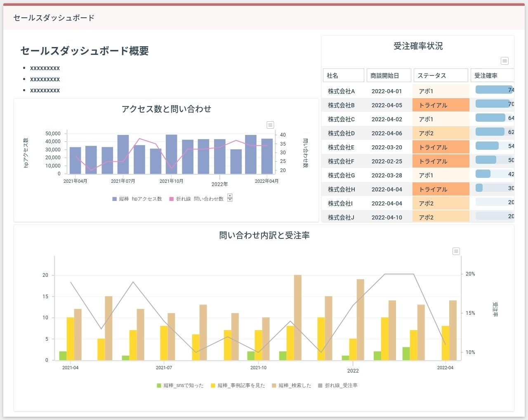Hide the snsで知った bars via its legend

click(x=181, y=385)
